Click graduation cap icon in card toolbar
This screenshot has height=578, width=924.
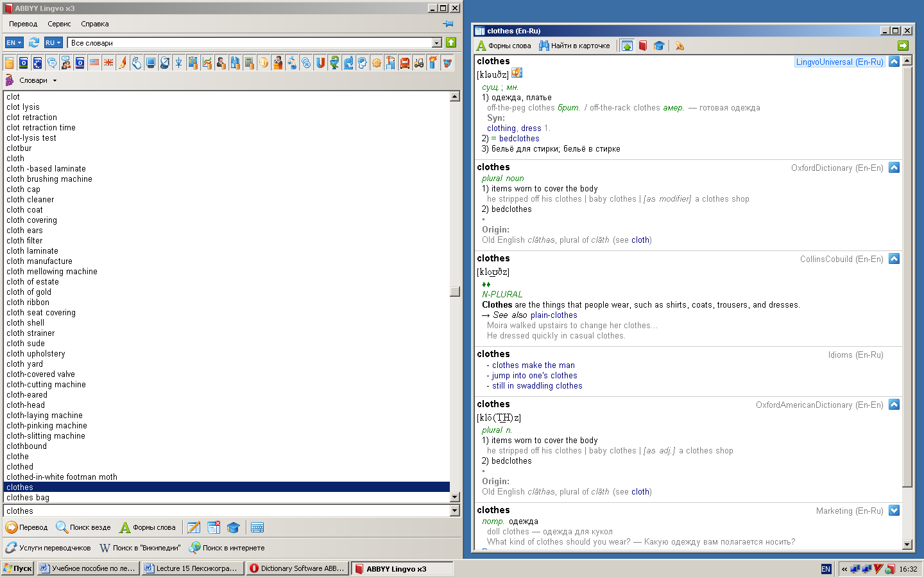(x=659, y=46)
